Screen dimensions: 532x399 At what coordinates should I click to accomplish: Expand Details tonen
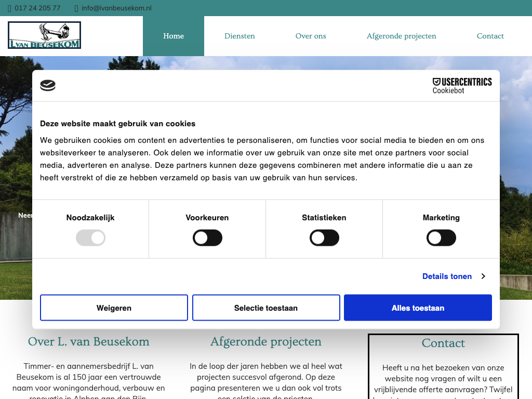tap(447, 276)
